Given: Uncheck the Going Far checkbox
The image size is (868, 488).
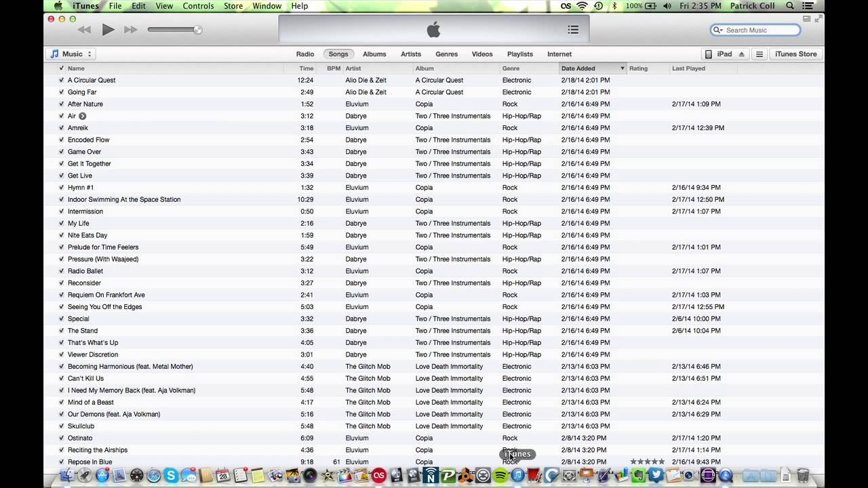Looking at the screenshot, I should (x=61, y=92).
